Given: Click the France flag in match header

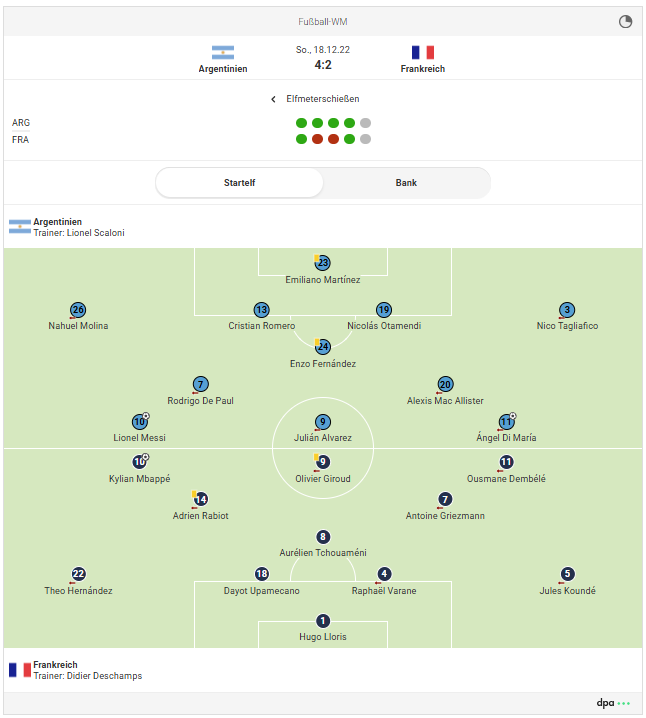Looking at the screenshot, I should point(423,52).
